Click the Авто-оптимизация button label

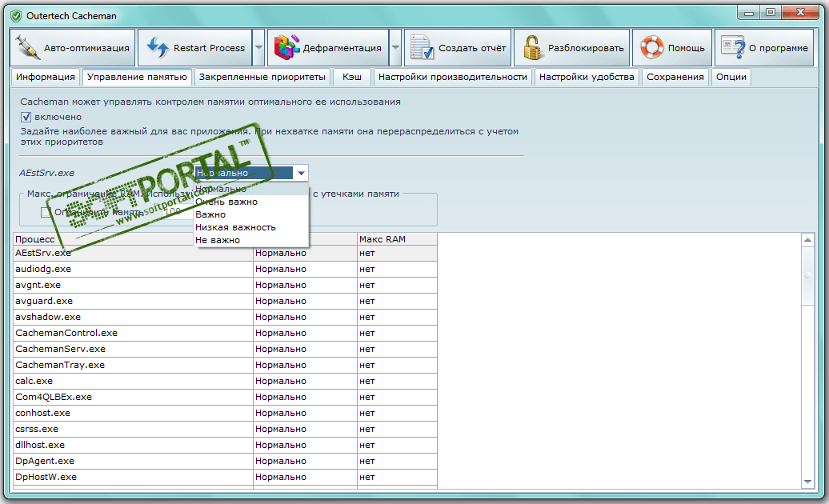[x=86, y=48]
